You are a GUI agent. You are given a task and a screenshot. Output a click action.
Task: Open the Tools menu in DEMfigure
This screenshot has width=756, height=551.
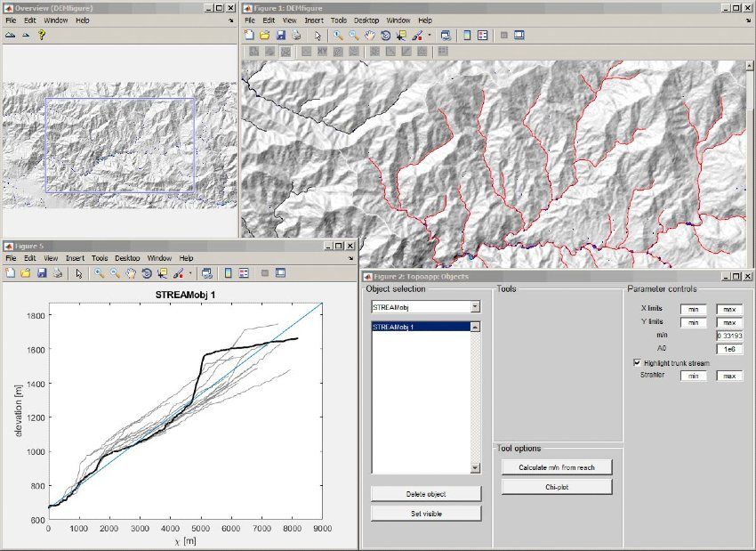[339, 20]
